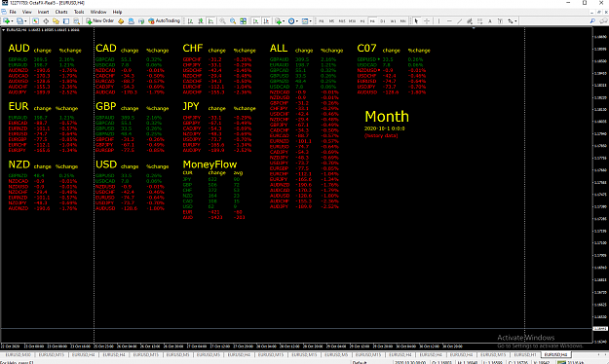Expand the New Chart dropdown arrow
609x364 pixels.
13,21
